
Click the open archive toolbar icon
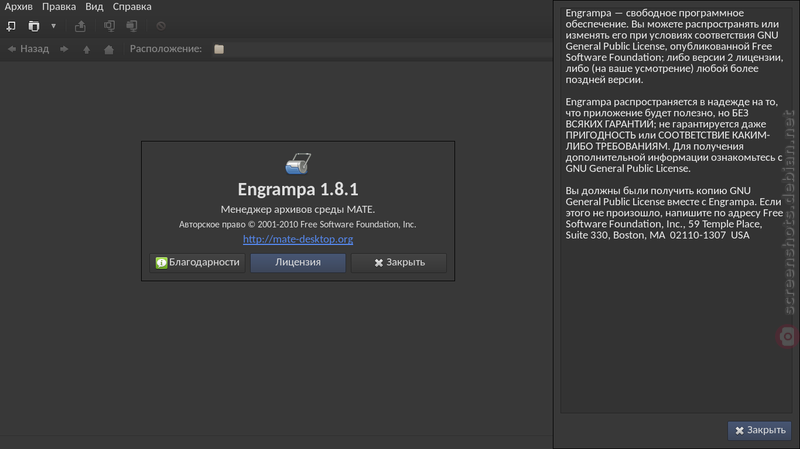tap(34, 26)
